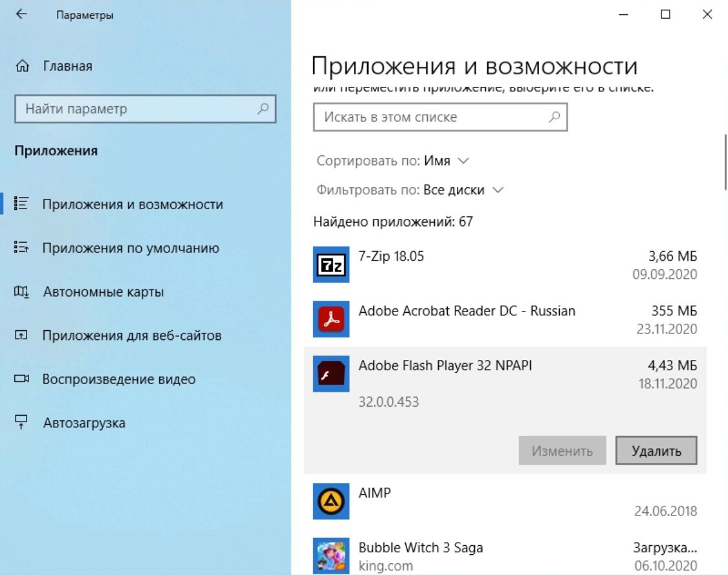Click the 7-Zip app icon
Screen dimensions: 728x575
(x=331, y=265)
